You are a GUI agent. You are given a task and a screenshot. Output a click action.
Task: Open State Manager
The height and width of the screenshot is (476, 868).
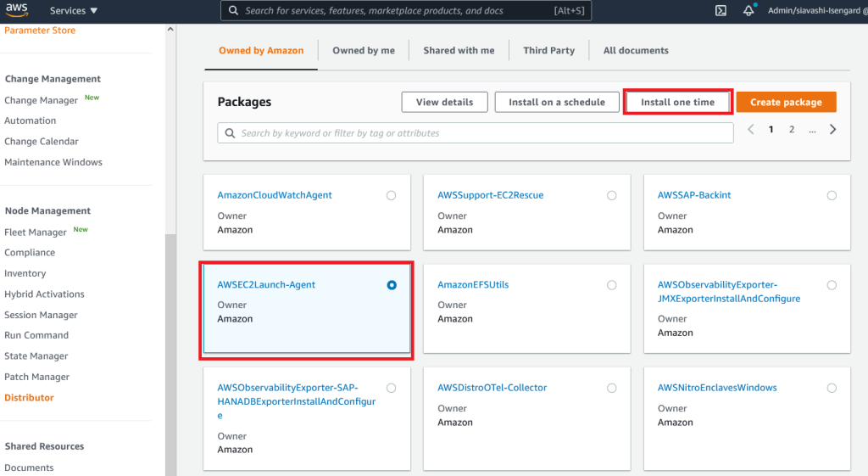(x=36, y=356)
